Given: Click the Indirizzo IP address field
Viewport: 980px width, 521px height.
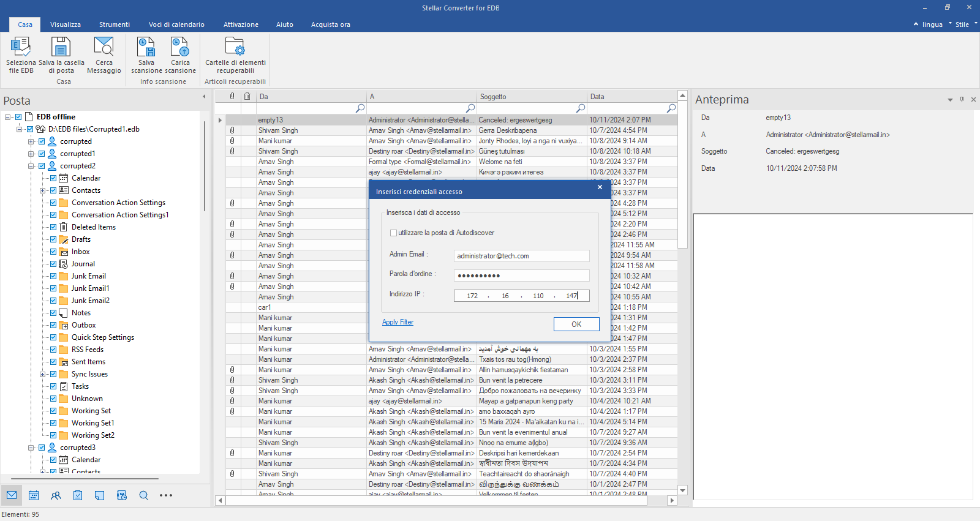Looking at the screenshot, I should pos(522,296).
